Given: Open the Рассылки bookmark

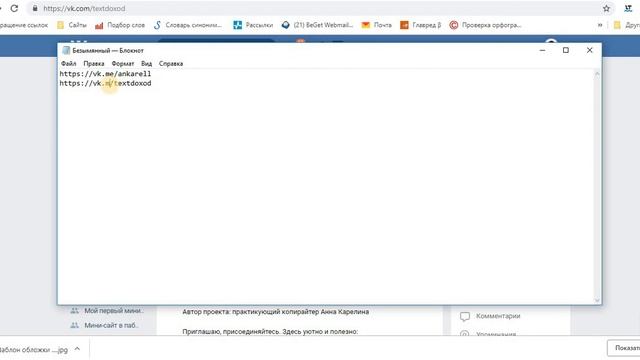Looking at the screenshot, I should (253, 25).
